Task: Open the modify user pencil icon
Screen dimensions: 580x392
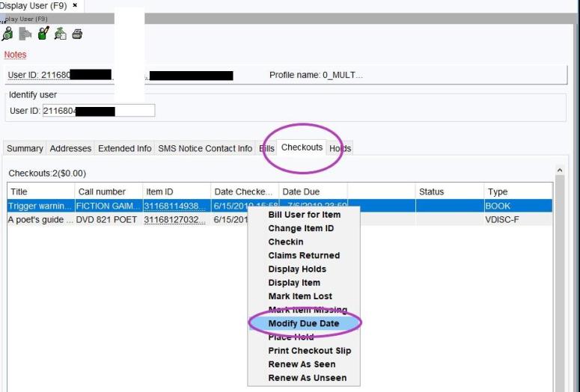Action: coord(43,33)
